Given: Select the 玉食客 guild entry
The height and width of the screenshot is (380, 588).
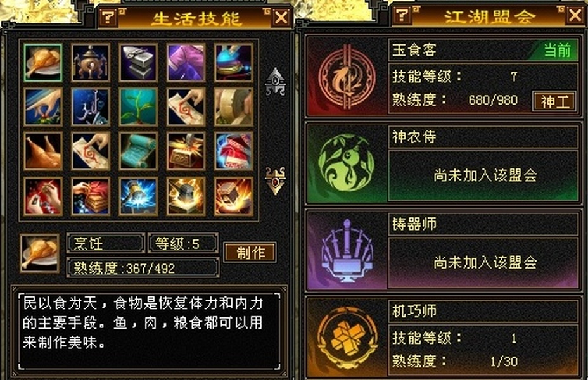Looking at the screenshot, I should (x=442, y=77).
